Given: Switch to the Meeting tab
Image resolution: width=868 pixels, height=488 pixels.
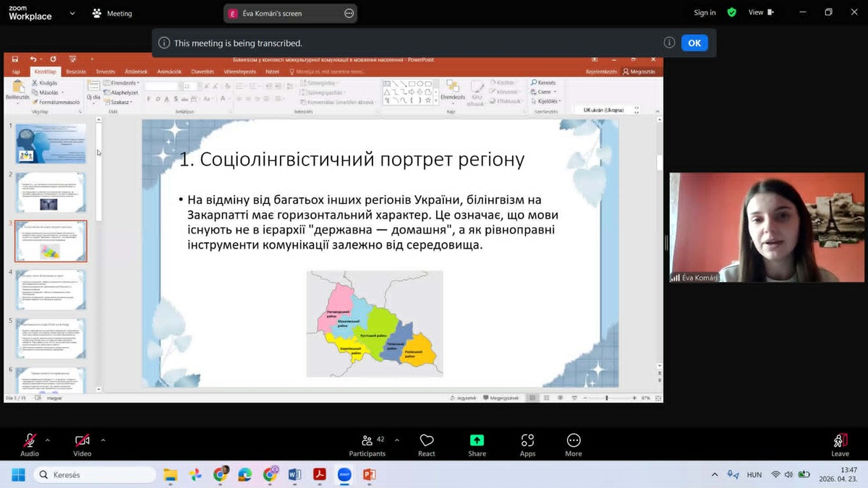Looking at the screenshot, I should tap(112, 13).
